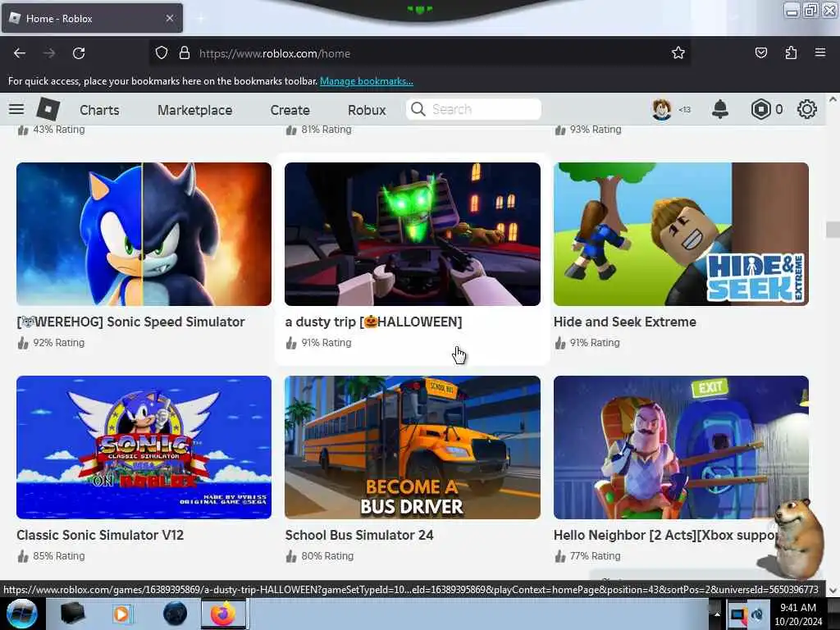Viewport: 840px width, 630px height.
Task: Click the Windows Start orb
Action: click(x=21, y=614)
